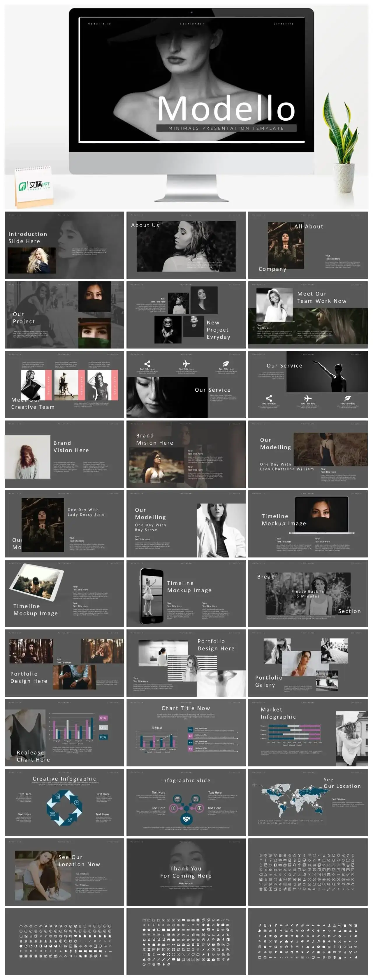Click the 04 numbered box in Chart Title Now

[x=190, y=749]
